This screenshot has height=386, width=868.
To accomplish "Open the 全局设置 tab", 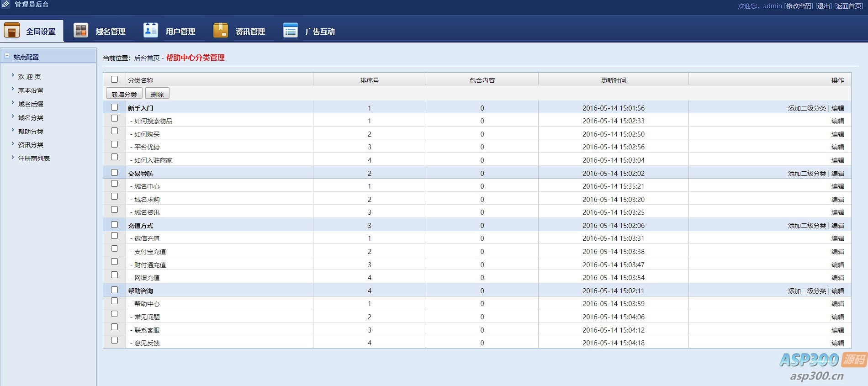I will (32, 31).
